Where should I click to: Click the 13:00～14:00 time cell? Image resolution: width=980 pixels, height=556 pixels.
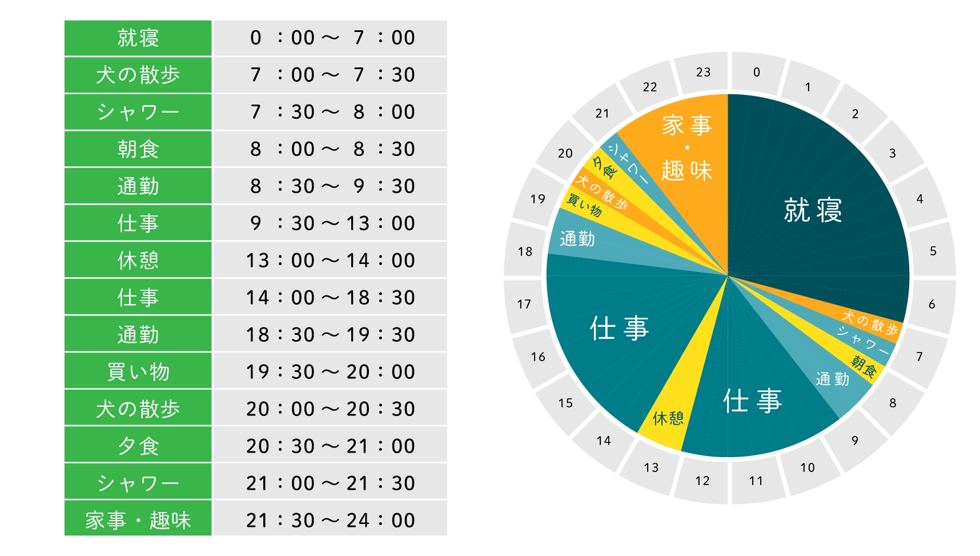[x=330, y=261]
